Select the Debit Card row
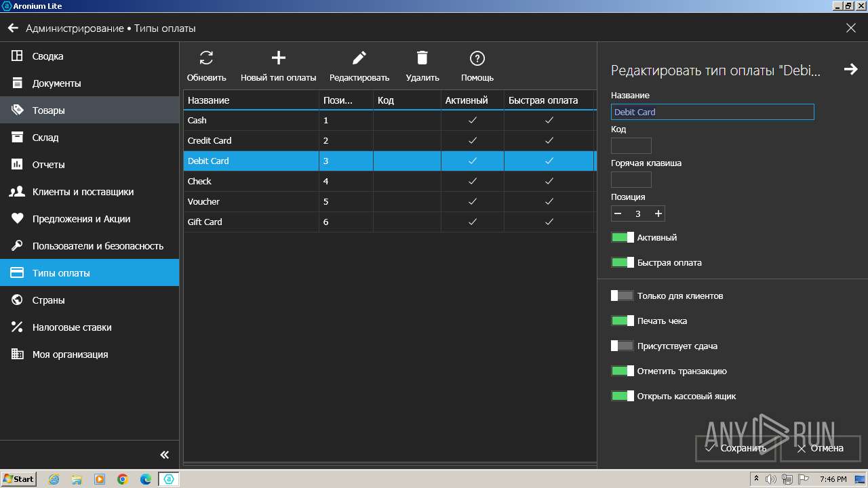The width and height of the screenshot is (868, 488). pyautogui.click(x=390, y=161)
